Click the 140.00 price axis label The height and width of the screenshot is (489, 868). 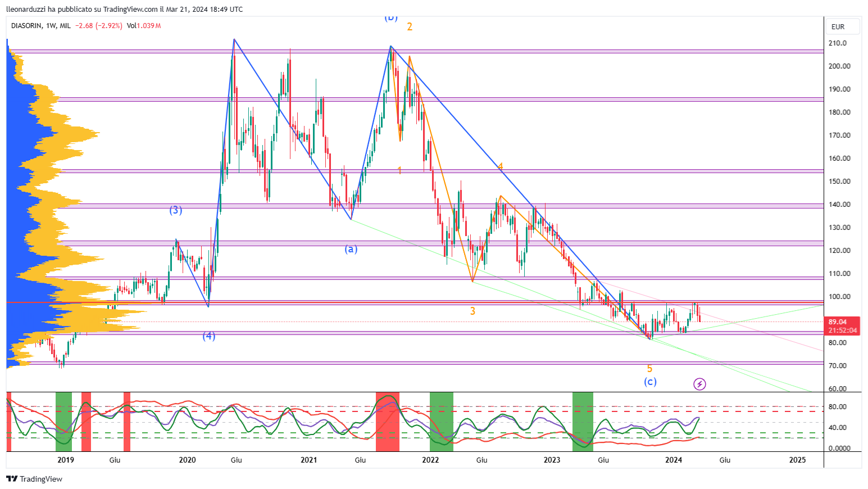tap(839, 205)
